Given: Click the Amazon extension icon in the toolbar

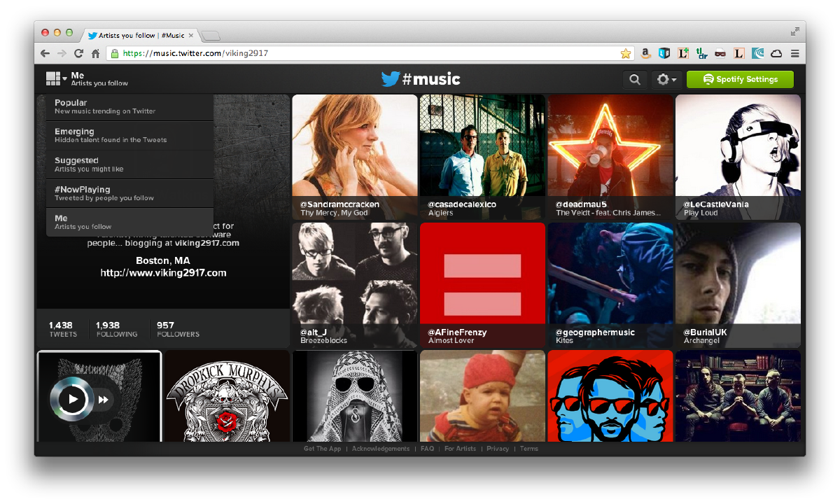Looking at the screenshot, I should (x=645, y=52).
